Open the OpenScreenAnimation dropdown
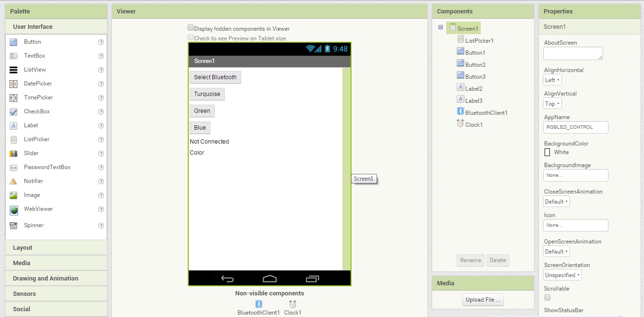Screen dimensions: 644x317 (x=557, y=252)
